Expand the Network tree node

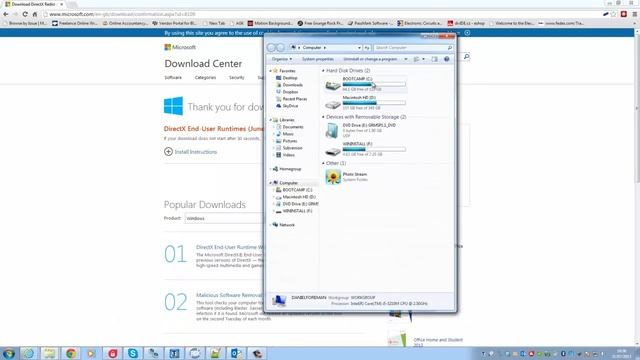point(270,225)
